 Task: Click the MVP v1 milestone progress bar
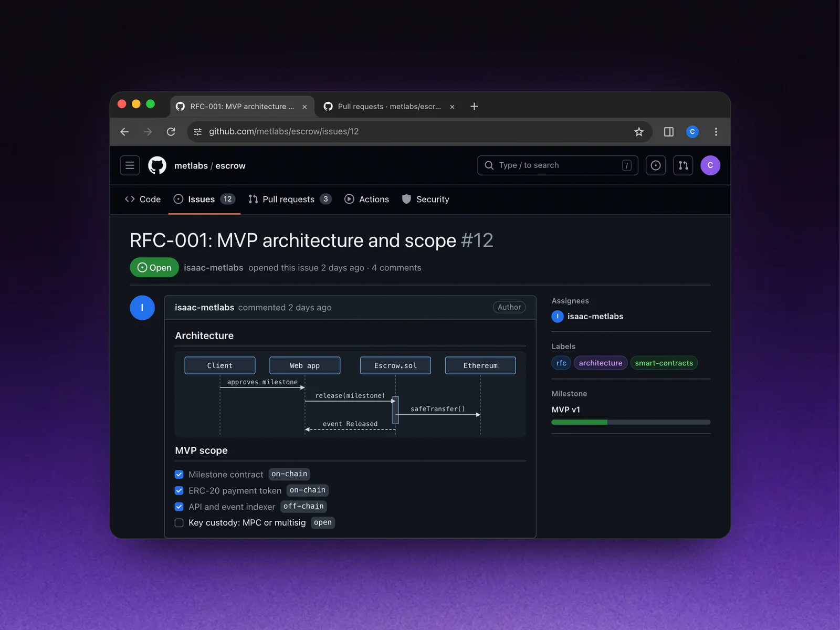pos(631,422)
